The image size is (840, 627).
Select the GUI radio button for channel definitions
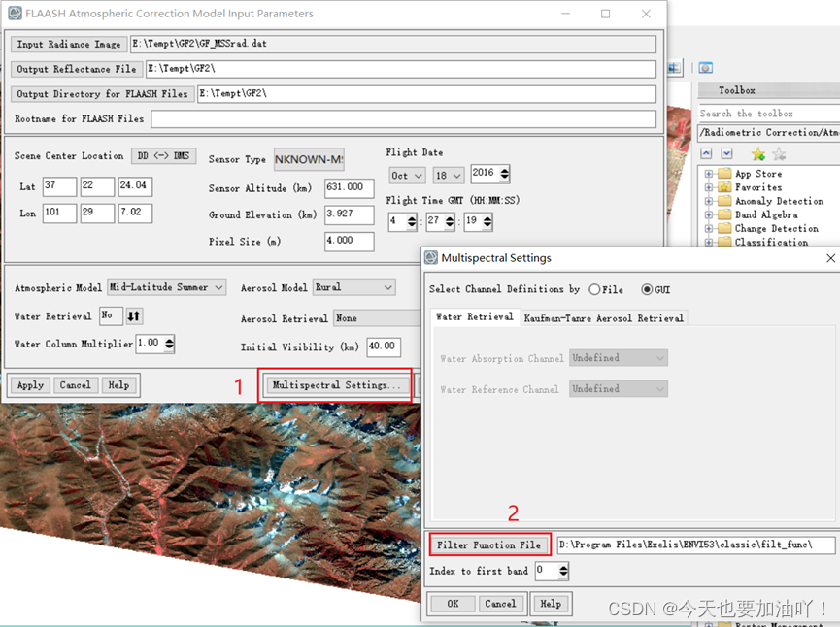pos(647,289)
